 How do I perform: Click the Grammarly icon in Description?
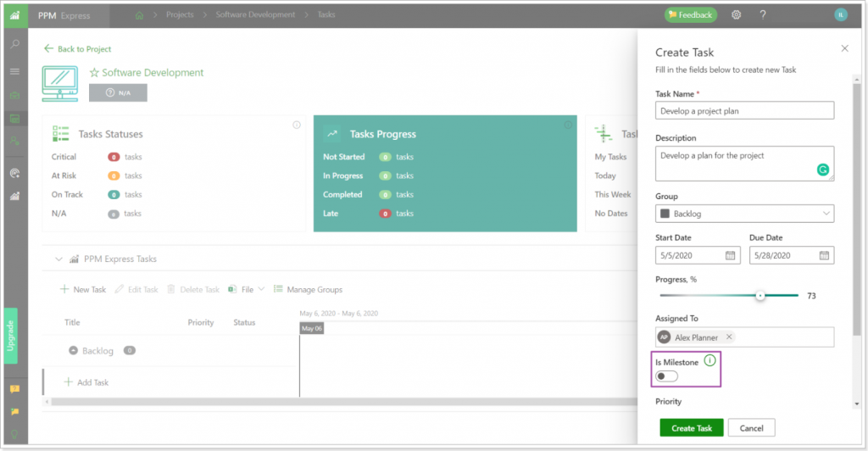pos(823,170)
